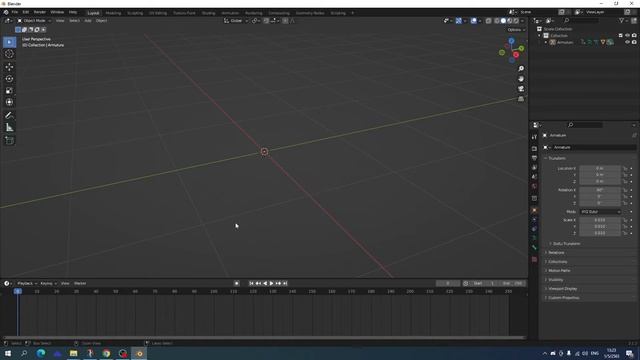640x360 pixels.
Task: Open the Tool properties tab icon
Action: coord(534,137)
